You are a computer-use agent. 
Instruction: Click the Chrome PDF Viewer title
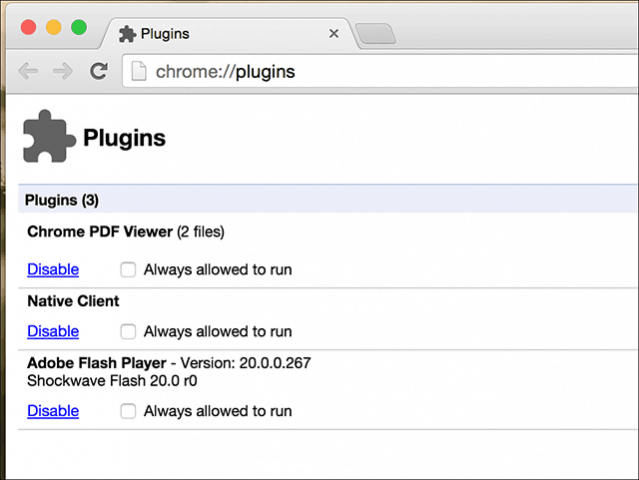[100, 232]
